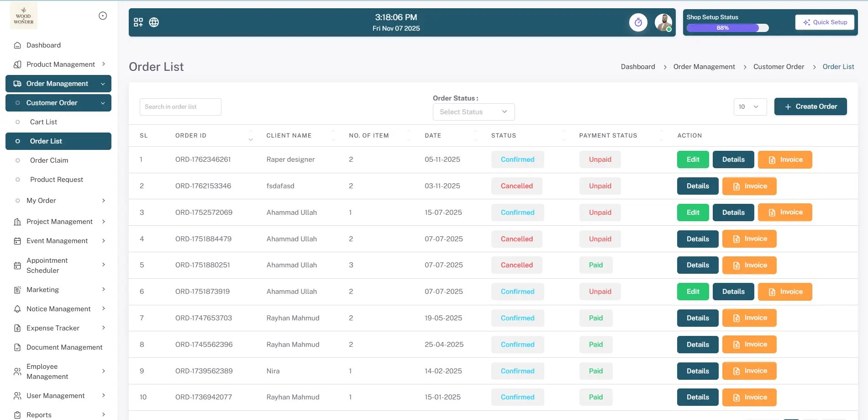Click the Dashboard icon in the sidebar

(16, 45)
